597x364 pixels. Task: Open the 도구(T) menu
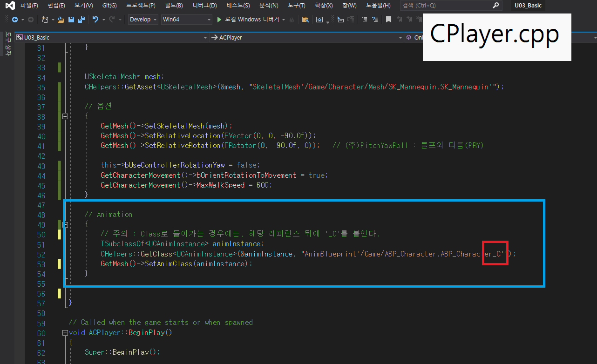(x=296, y=6)
